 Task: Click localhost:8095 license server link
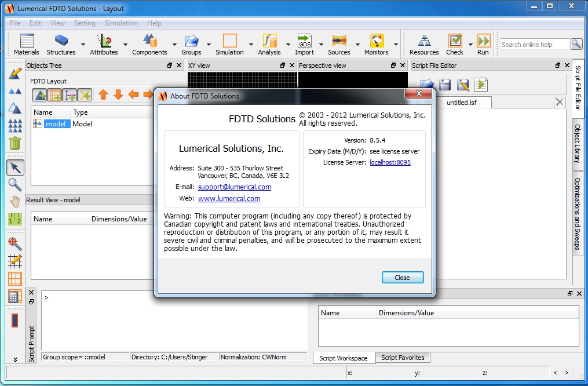pos(390,162)
